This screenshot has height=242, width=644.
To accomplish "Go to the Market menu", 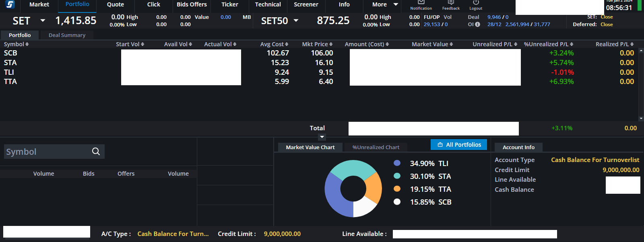I will tap(39, 4).
